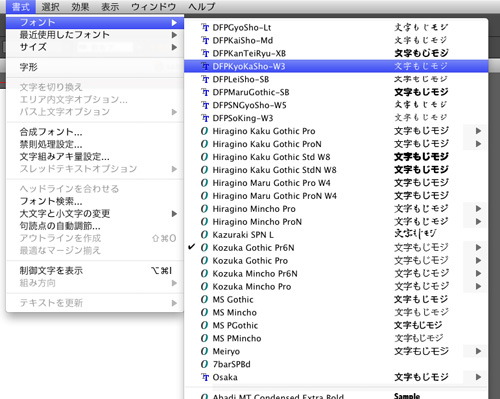Expand Kozuka Mincho Pro styles arrow
500x399 pixels.
478,286
